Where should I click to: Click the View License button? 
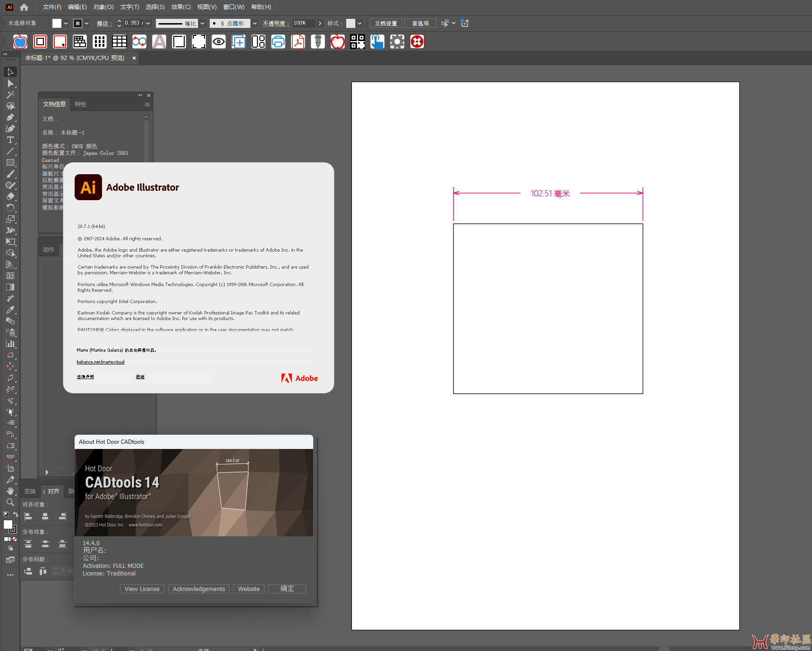[142, 589]
